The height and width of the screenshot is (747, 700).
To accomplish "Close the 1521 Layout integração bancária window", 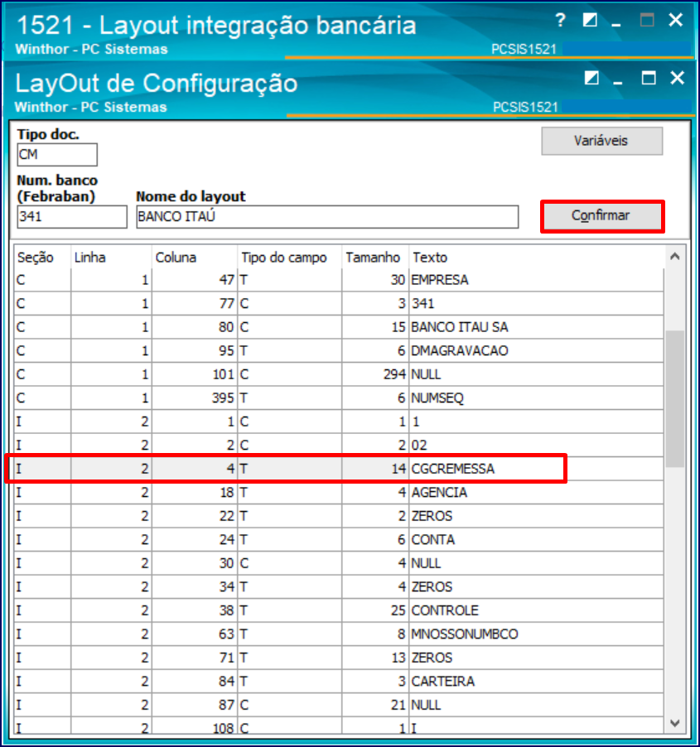I will [x=676, y=20].
